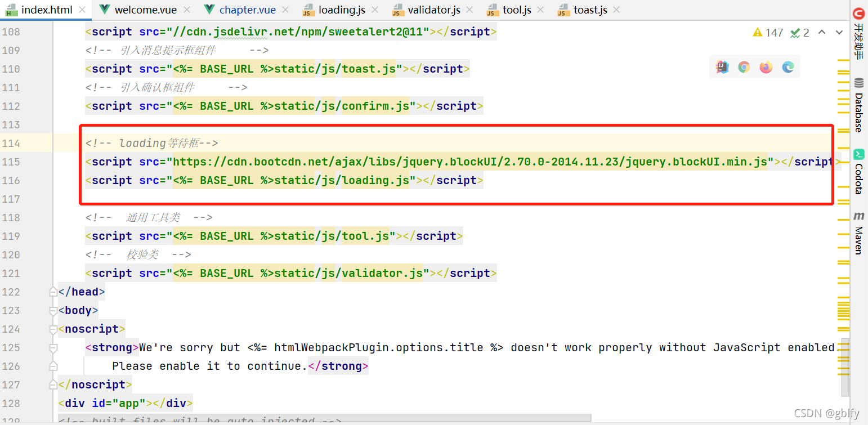The image size is (868, 425).
Task: Switch to the welcome.vue tab
Action: tap(145, 10)
